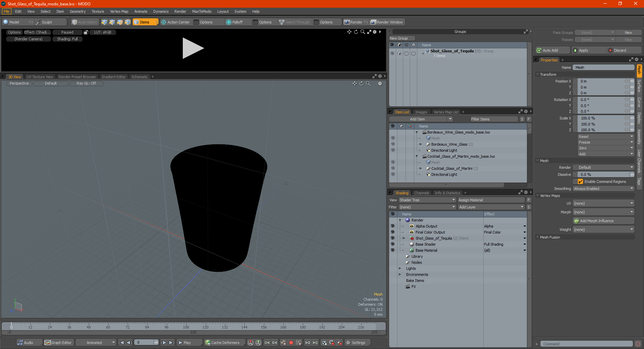Click Assign Material button
Screen dimensions: 644x349
(491, 200)
